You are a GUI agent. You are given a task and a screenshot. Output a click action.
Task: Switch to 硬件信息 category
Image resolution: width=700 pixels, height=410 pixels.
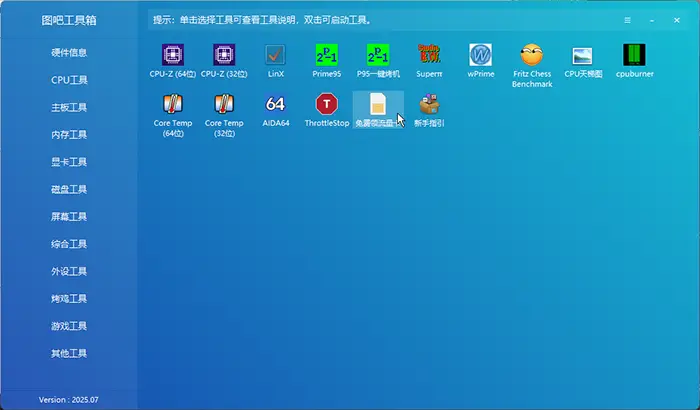[69, 53]
